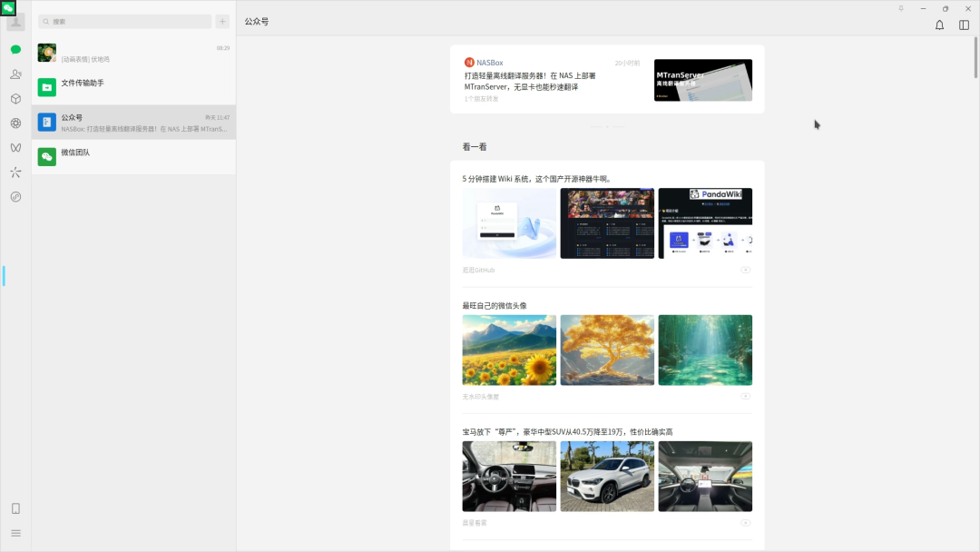View the car cabin sunroof thumbnail
980x552 pixels.
[705, 477]
